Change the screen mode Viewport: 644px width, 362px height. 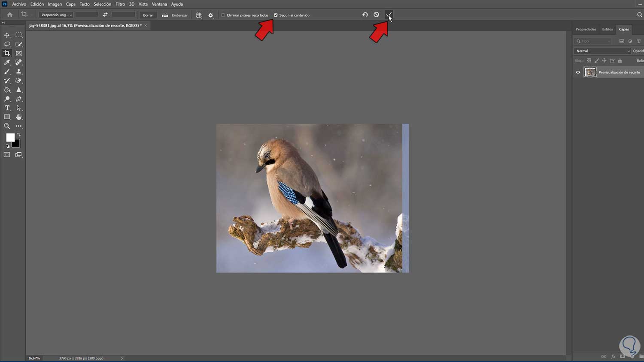tap(18, 154)
